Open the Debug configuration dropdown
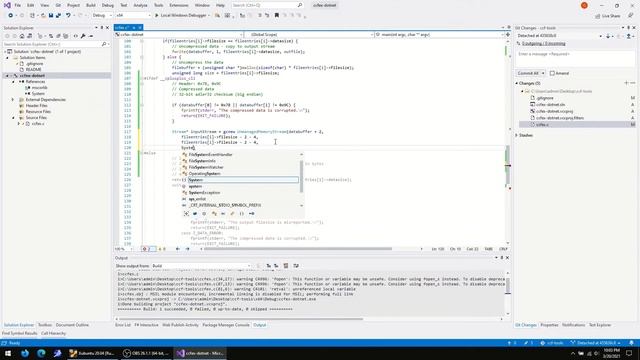Viewport: 640px width, 360px height. point(102,16)
